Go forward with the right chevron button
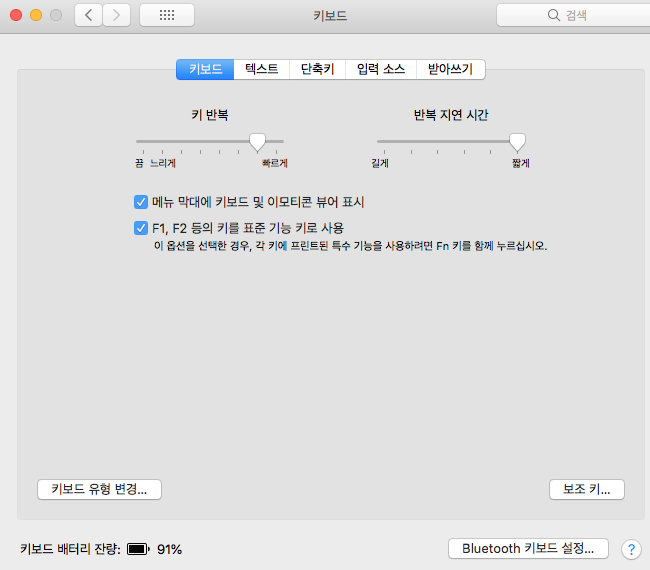The width and height of the screenshot is (650, 570). tap(116, 15)
